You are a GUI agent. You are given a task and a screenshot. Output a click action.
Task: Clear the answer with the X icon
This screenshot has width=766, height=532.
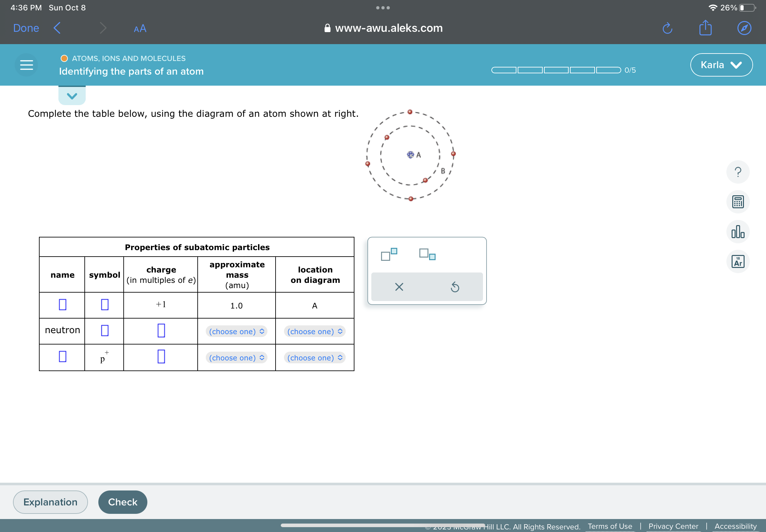click(x=398, y=287)
